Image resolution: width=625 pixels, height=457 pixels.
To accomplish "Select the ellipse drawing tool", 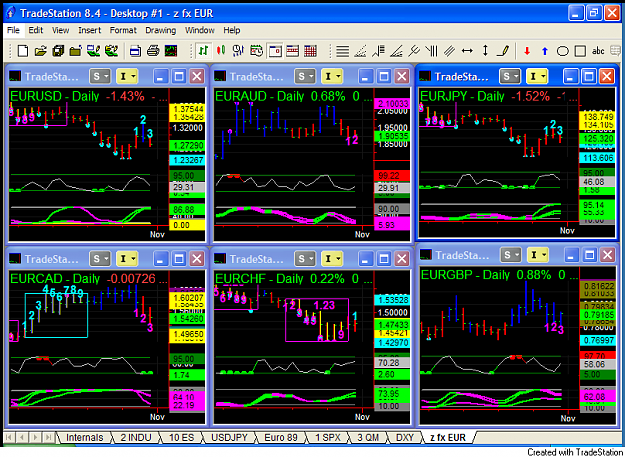I will click(x=562, y=51).
